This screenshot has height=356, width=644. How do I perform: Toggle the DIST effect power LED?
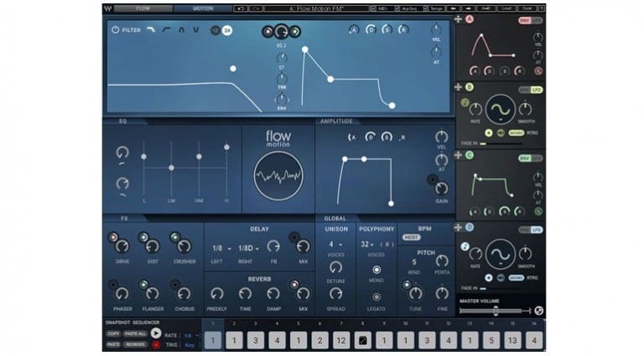(x=143, y=238)
